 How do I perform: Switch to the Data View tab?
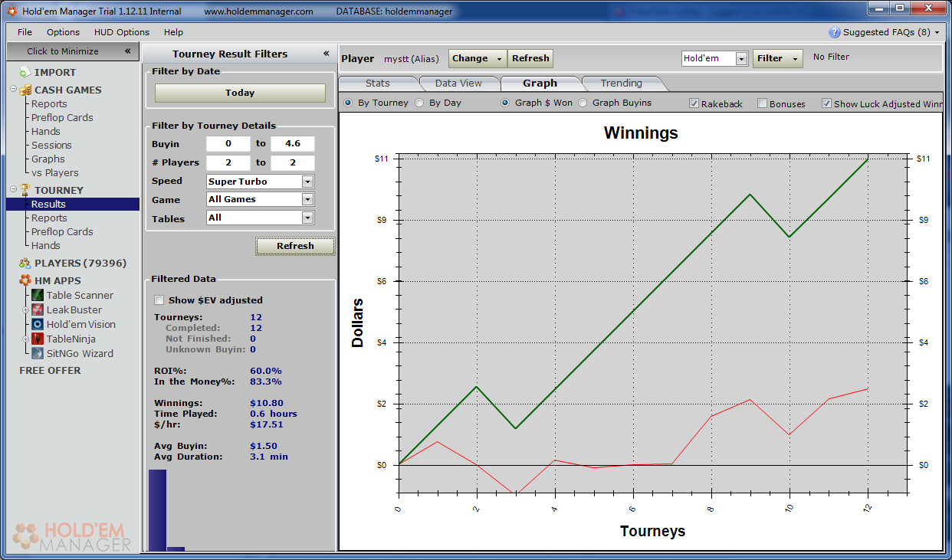click(x=458, y=83)
